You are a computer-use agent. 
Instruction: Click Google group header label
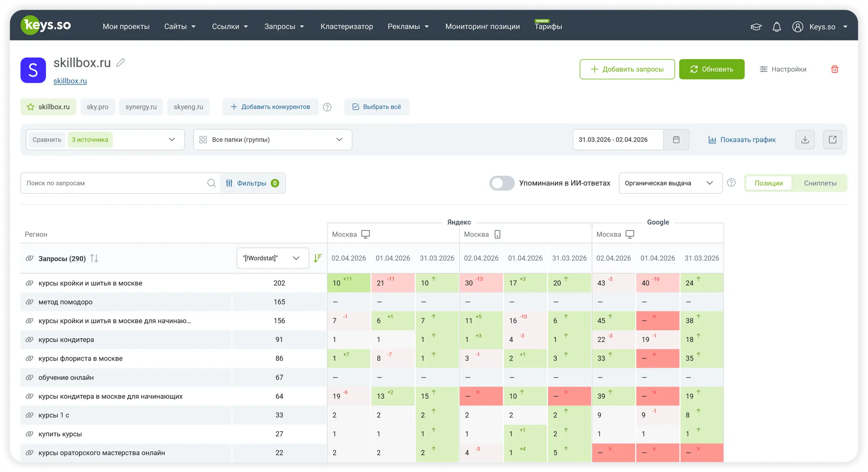[658, 222]
